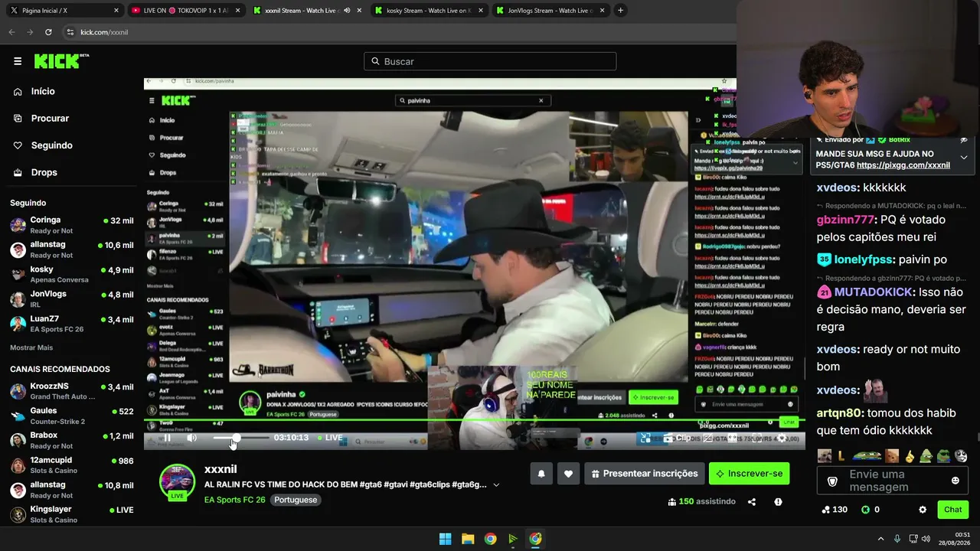Open the Seguindo sidebar item
This screenshot has width=980, height=551.
pos(51,145)
